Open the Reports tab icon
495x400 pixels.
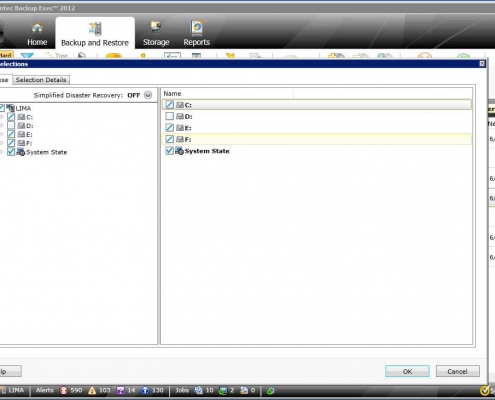click(197, 28)
